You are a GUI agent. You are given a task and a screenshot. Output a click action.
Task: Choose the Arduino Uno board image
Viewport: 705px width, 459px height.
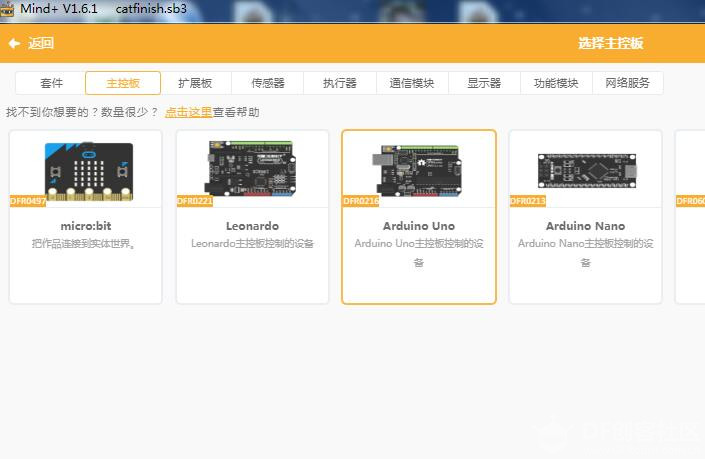tap(417, 171)
